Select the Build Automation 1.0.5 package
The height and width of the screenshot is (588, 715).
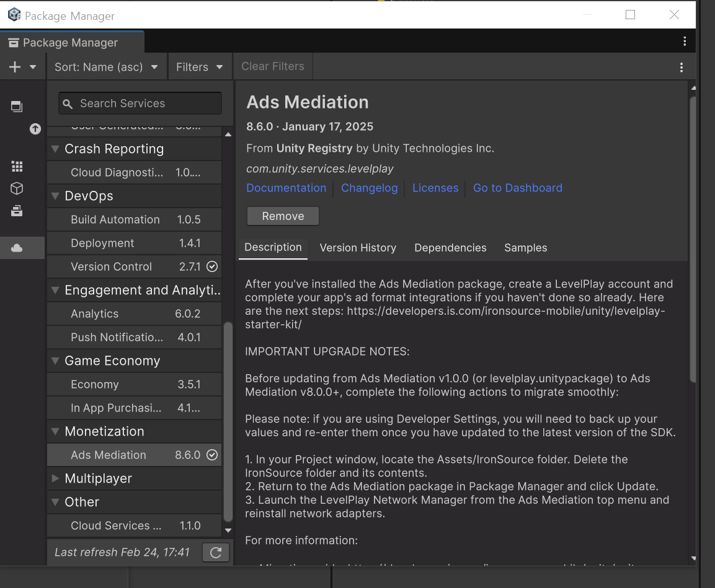point(135,219)
